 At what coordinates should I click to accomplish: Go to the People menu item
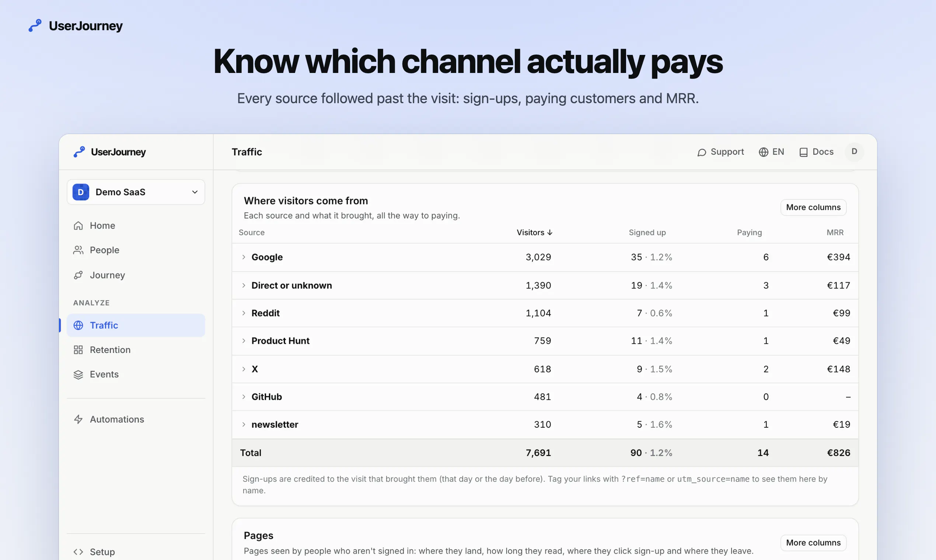tap(136, 250)
